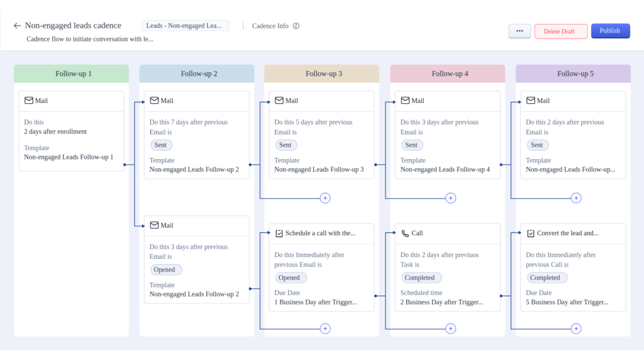Toggle the 'Opened' pill on Follow-up 2's second Mail step

[x=166, y=269]
